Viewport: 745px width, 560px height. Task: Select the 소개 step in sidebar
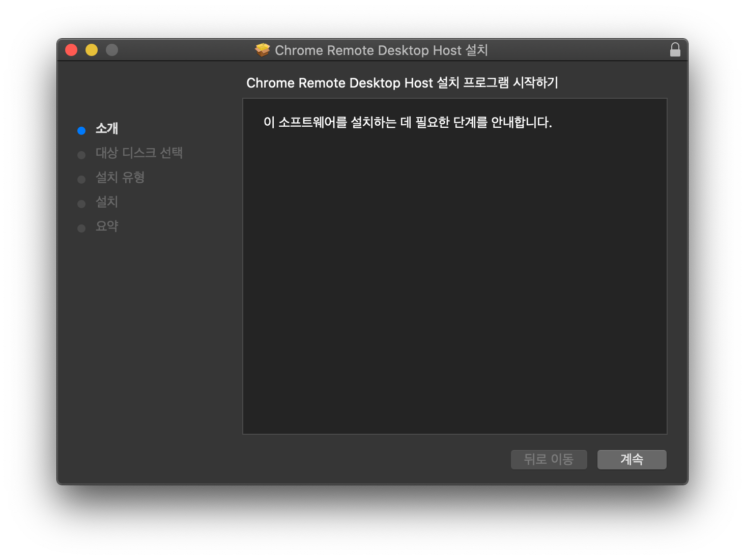click(x=107, y=128)
